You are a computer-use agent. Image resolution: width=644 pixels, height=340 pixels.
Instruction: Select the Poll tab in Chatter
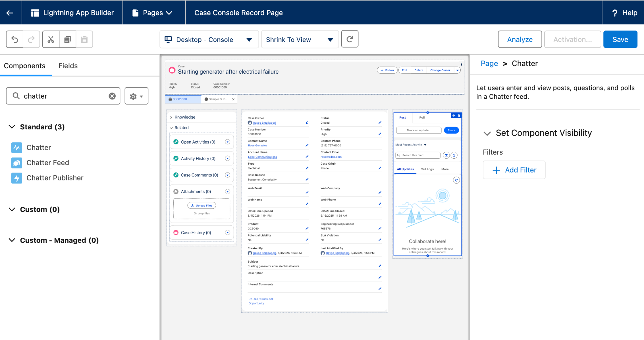pyautogui.click(x=422, y=117)
